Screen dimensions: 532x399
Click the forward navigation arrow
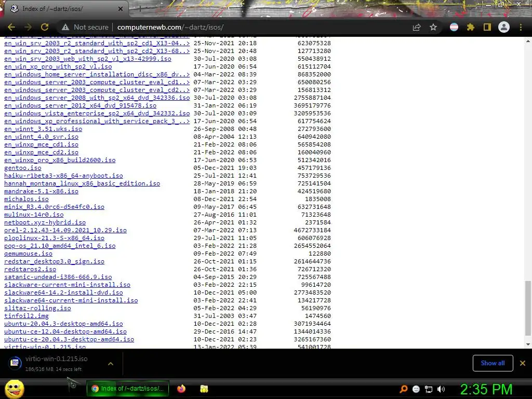point(28,27)
